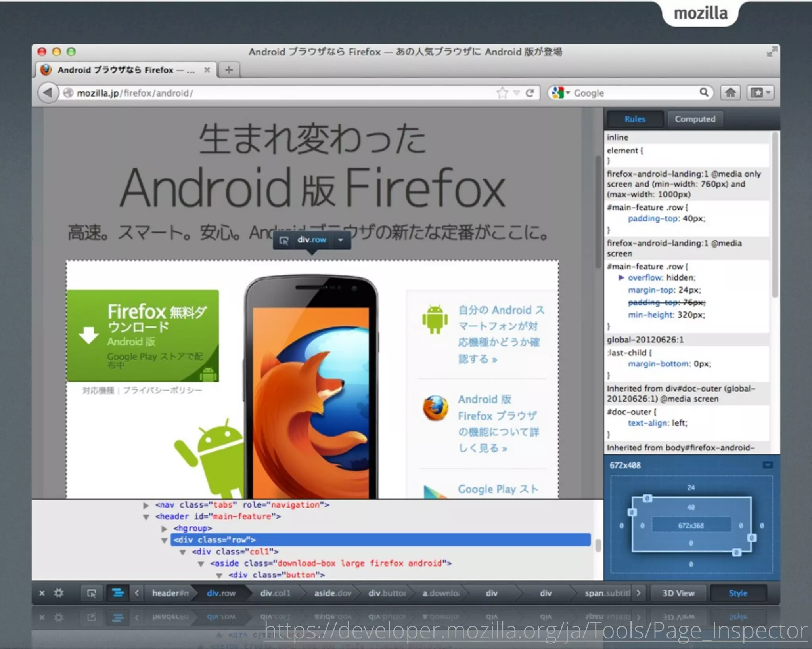Open the Firefox home page icon

[730, 93]
